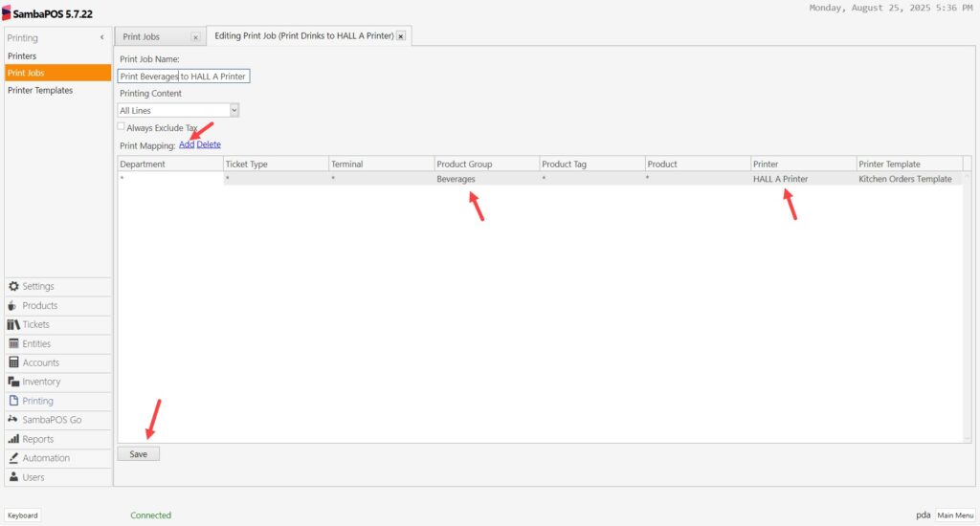This screenshot has height=526, width=980.
Task: Open the Accounts section label
Action: click(x=41, y=362)
